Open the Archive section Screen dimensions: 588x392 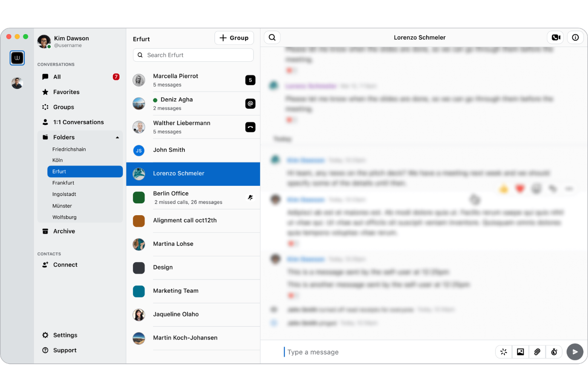tap(64, 231)
